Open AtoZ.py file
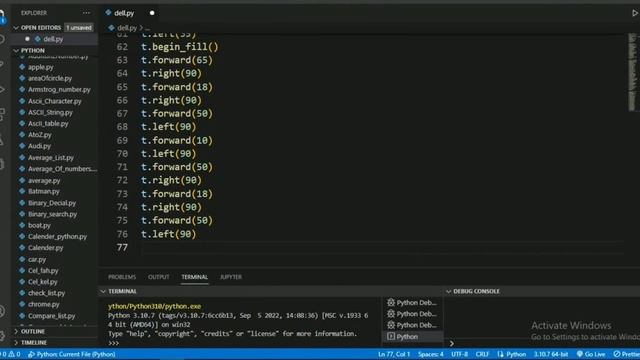Screen dimensions: 640x360 pos(40,135)
